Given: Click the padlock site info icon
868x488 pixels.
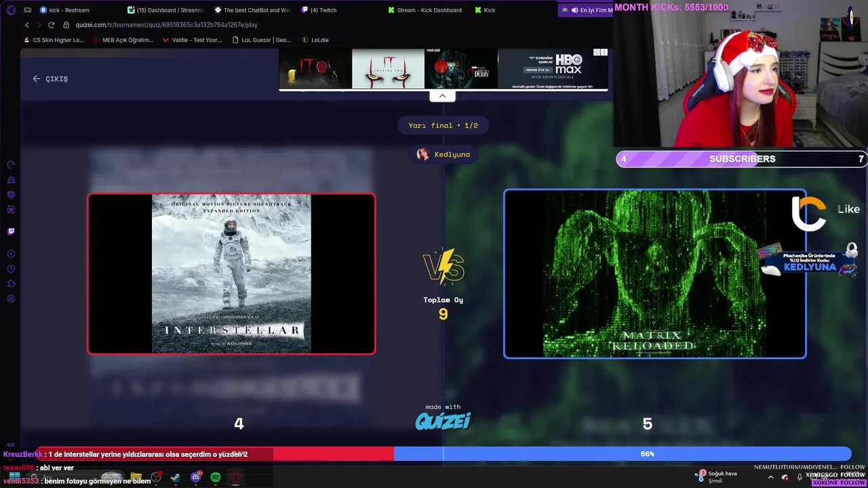Looking at the screenshot, I should (66, 25).
